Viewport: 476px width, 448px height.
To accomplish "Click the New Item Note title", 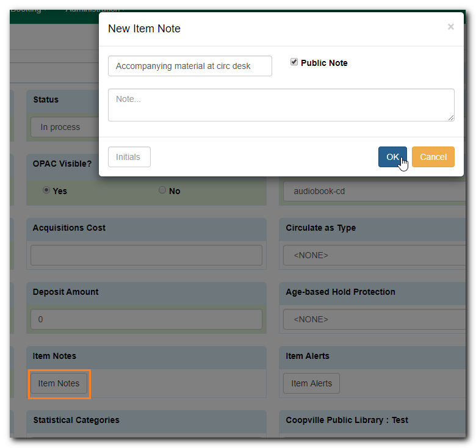I will [144, 29].
